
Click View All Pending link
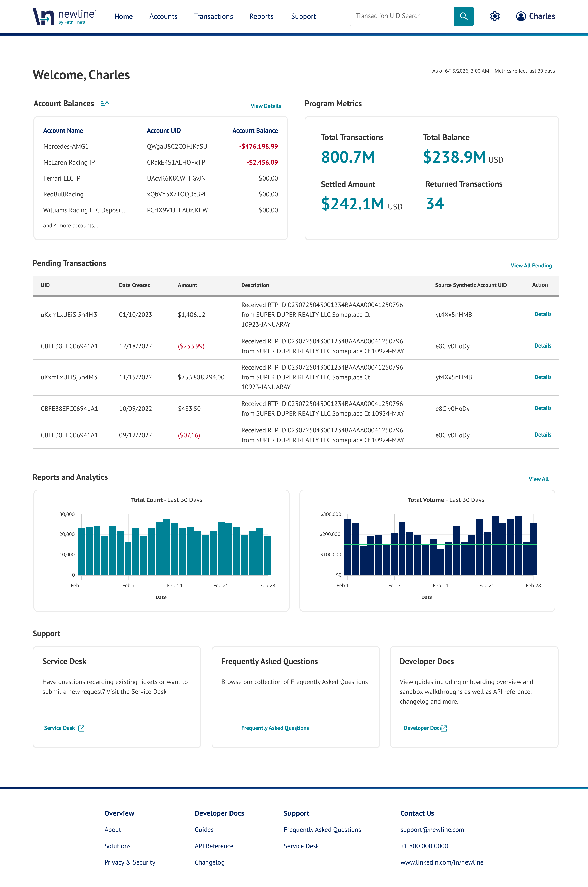tap(531, 265)
